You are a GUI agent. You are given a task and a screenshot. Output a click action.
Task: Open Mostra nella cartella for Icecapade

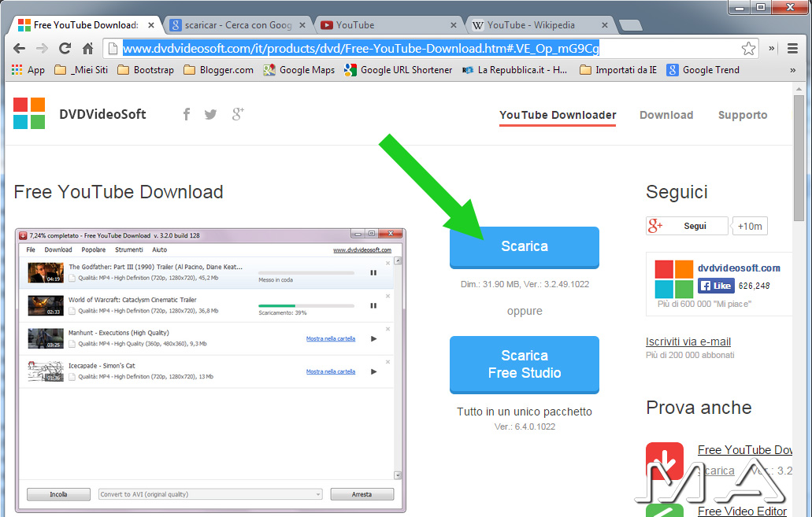(331, 371)
